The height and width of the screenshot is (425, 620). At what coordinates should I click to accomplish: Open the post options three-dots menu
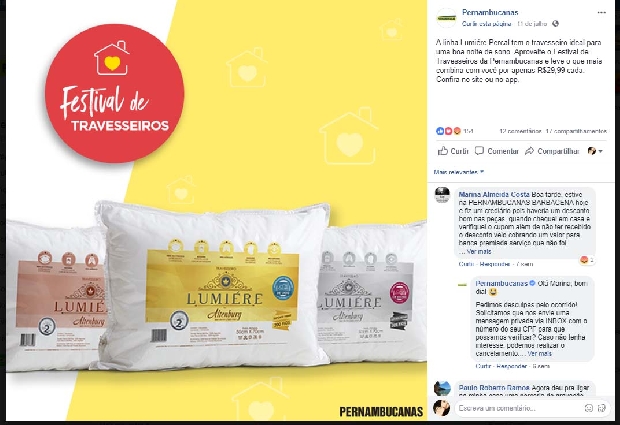(x=601, y=13)
